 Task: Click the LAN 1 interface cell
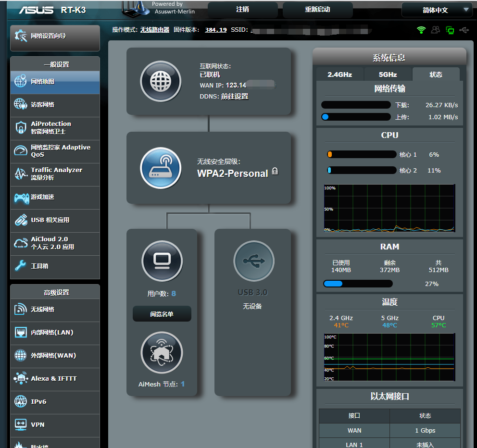pos(354,443)
